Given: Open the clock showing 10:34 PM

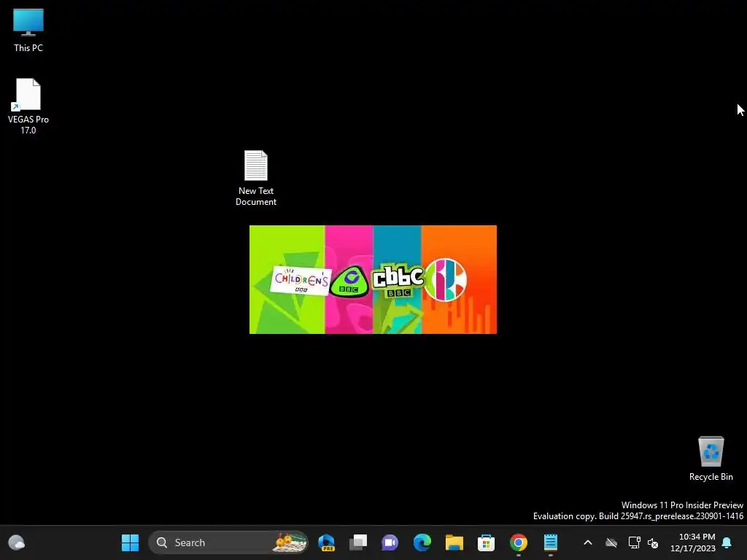Looking at the screenshot, I should click(x=693, y=542).
